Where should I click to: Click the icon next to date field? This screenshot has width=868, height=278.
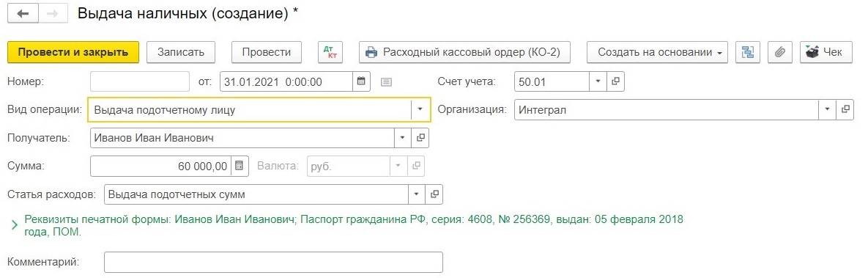click(x=387, y=82)
